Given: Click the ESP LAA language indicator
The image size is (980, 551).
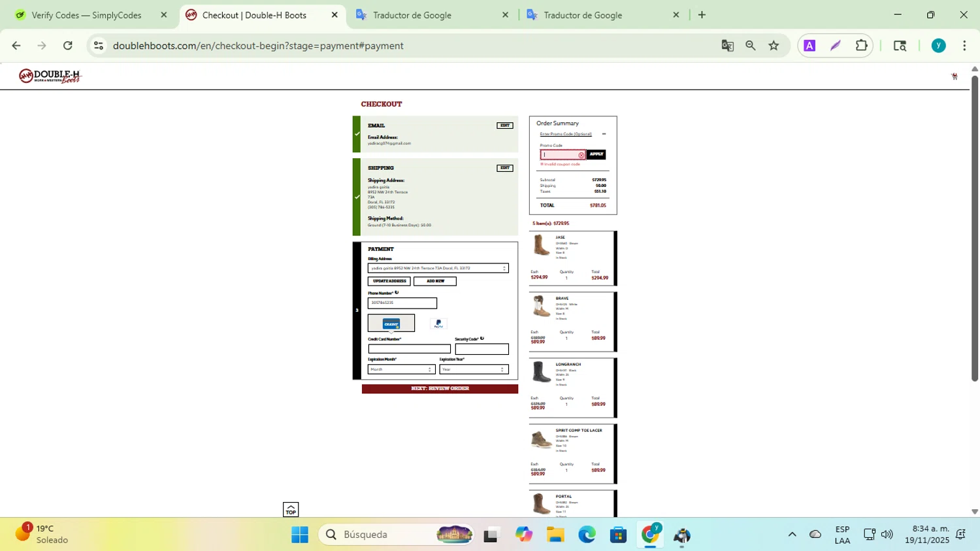Looking at the screenshot, I should (x=842, y=535).
